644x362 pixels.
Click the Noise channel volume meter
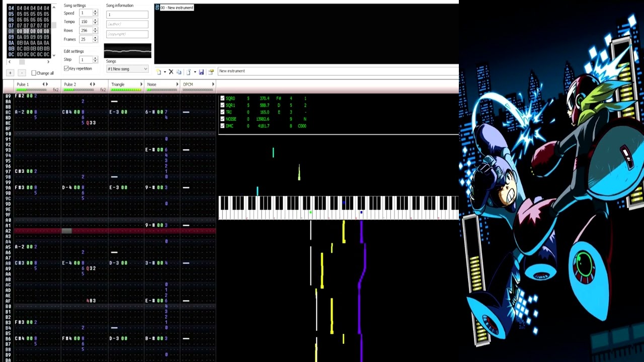tap(162, 90)
